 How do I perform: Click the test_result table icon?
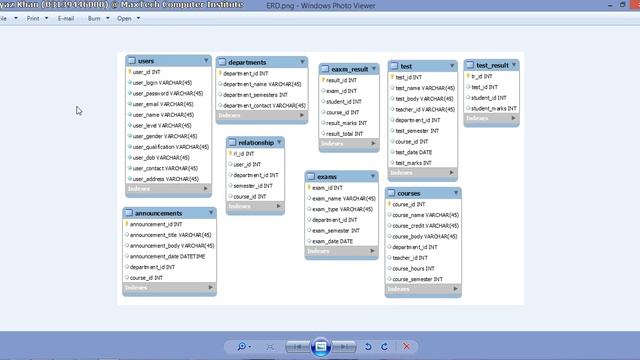(470, 65)
